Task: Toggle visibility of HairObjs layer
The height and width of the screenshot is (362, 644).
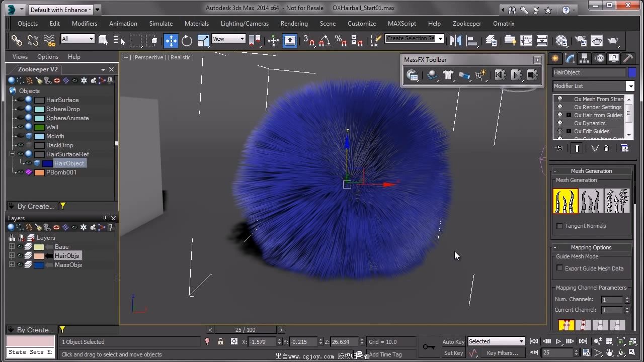Action: point(20,256)
